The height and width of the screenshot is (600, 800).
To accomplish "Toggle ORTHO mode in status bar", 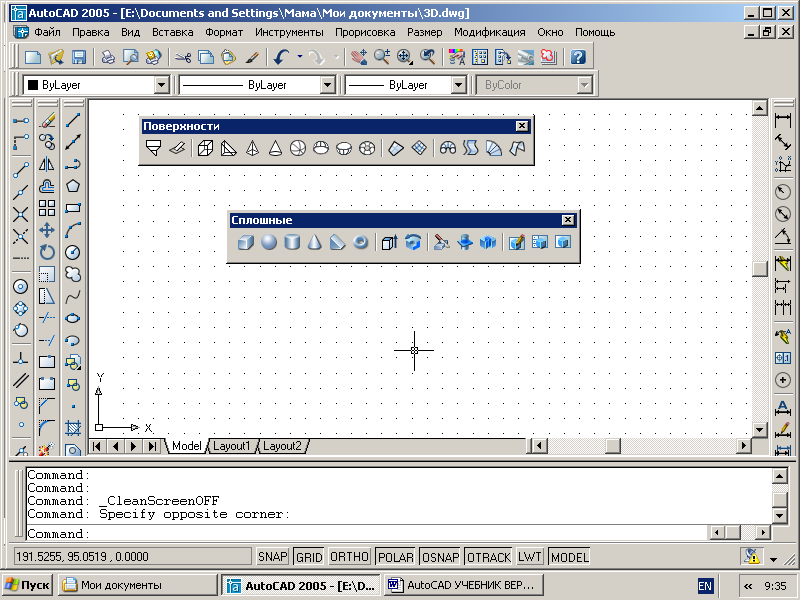I will tap(349, 557).
